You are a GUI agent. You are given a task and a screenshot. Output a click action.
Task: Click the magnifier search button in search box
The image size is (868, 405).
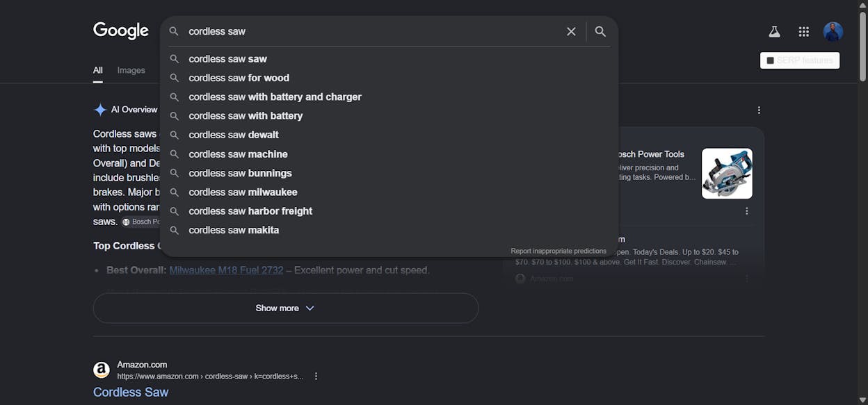600,31
